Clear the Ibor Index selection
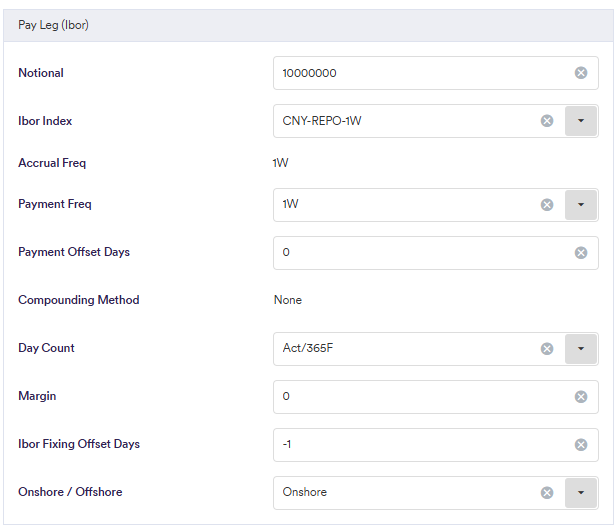616x527 pixels. pos(547,121)
